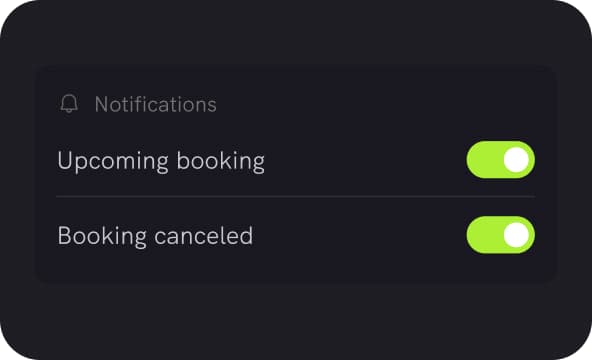592x360 pixels.
Task: Click the word "canceled" in second row
Action: (204, 236)
